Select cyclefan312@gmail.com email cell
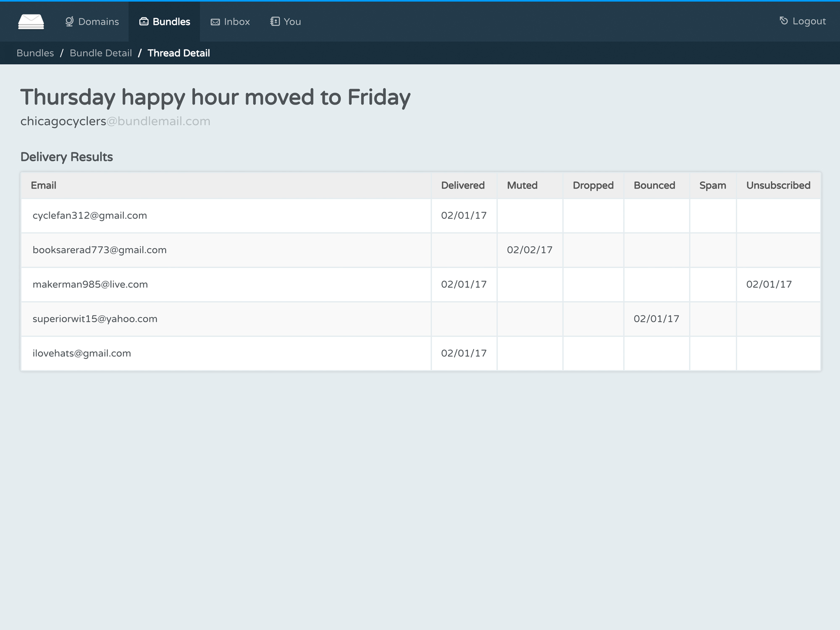The width and height of the screenshot is (840, 630). 226,215
